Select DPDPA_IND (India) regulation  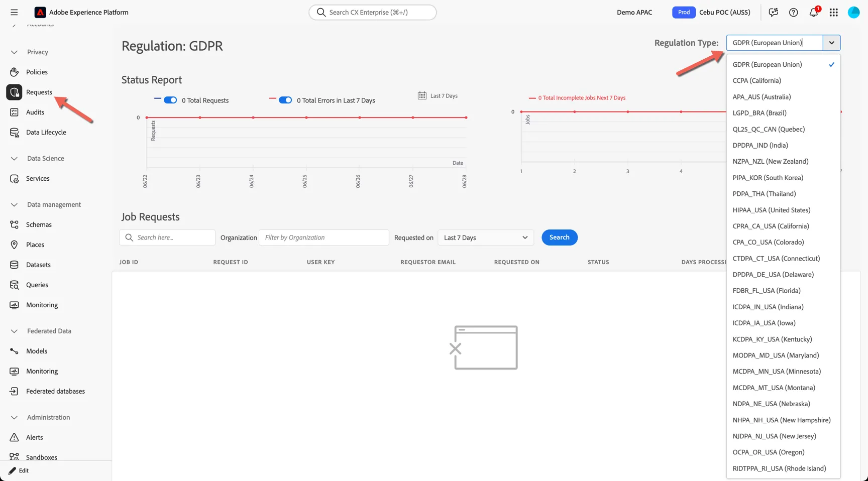point(783,145)
